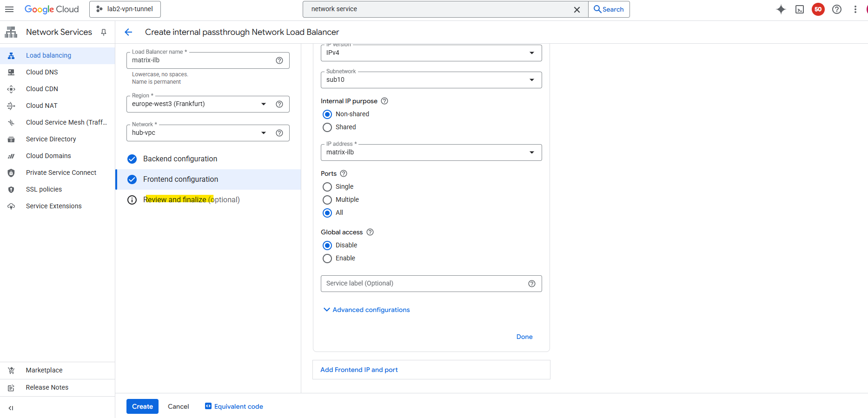Clear the search box text

pyautogui.click(x=576, y=9)
